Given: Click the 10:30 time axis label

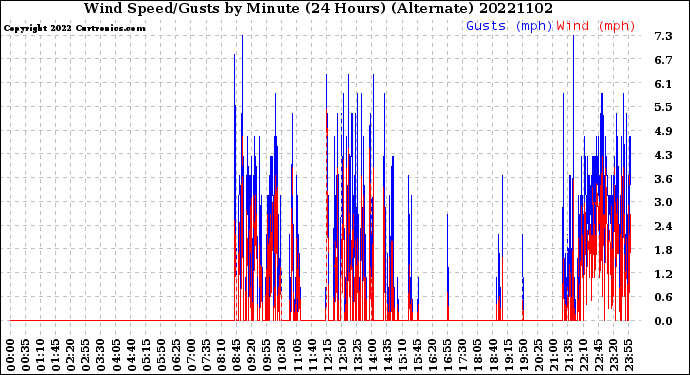Looking at the screenshot, I should [281, 355].
